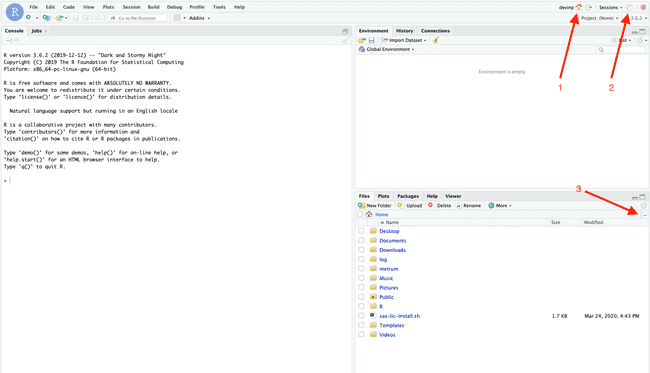Click the Files pane home icon
Image resolution: width=650 pixels, height=373 pixels.
[369, 214]
